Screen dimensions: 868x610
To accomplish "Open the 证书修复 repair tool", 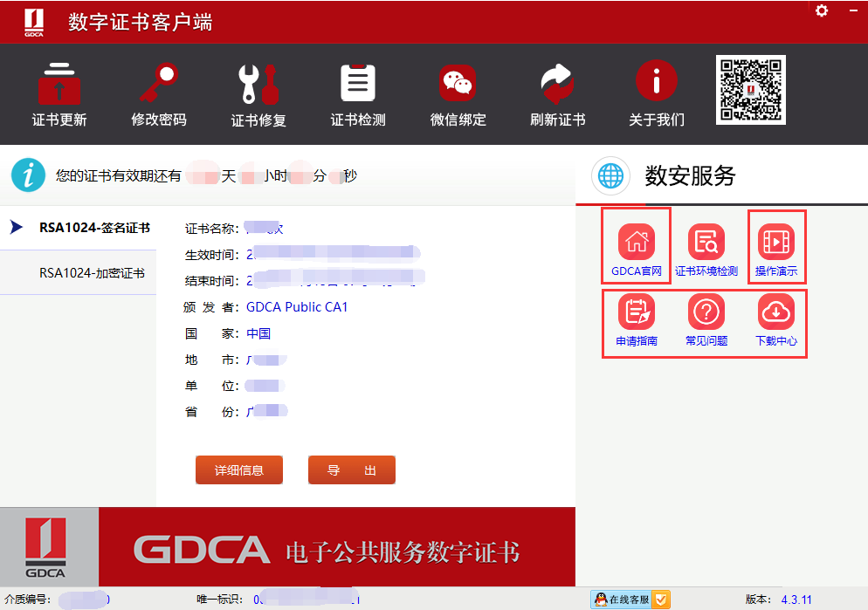I will pyautogui.click(x=258, y=94).
